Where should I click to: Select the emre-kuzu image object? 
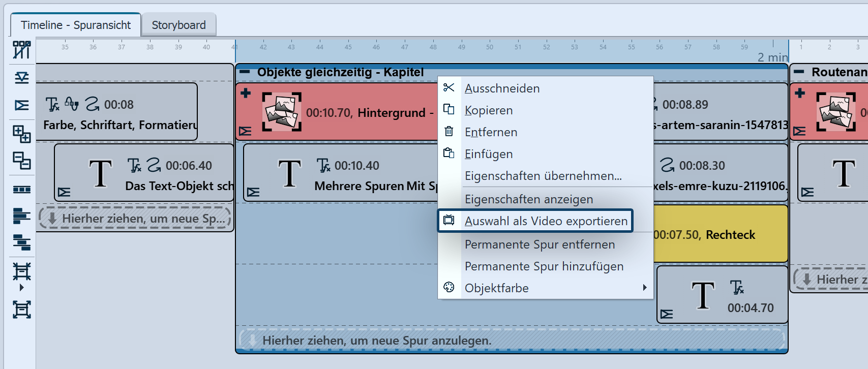click(x=721, y=173)
